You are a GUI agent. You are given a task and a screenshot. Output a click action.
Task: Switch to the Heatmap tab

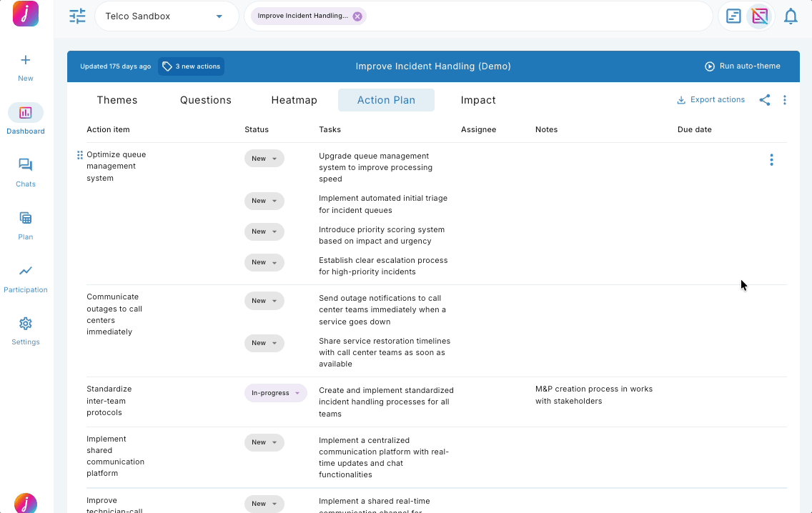pyautogui.click(x=294, y=100)
